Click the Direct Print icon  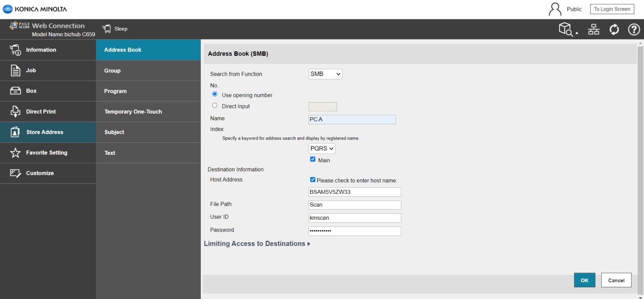(15, 112)
